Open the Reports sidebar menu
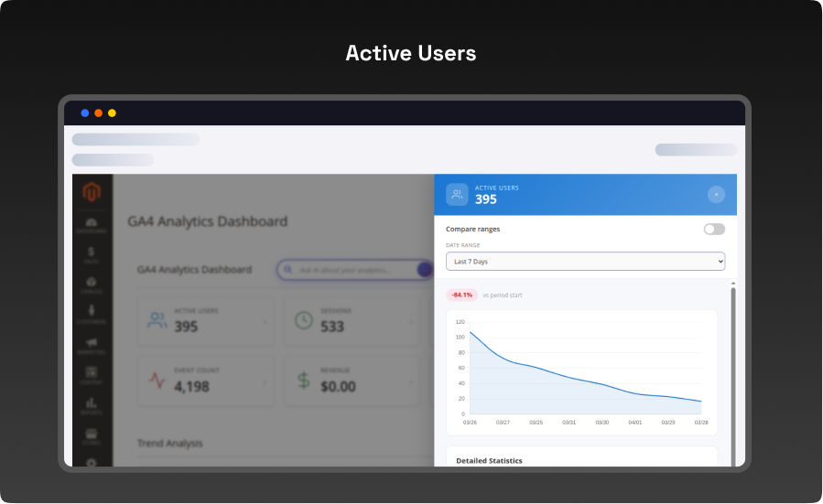Screen dimensions: 823x504 [92, 405]
